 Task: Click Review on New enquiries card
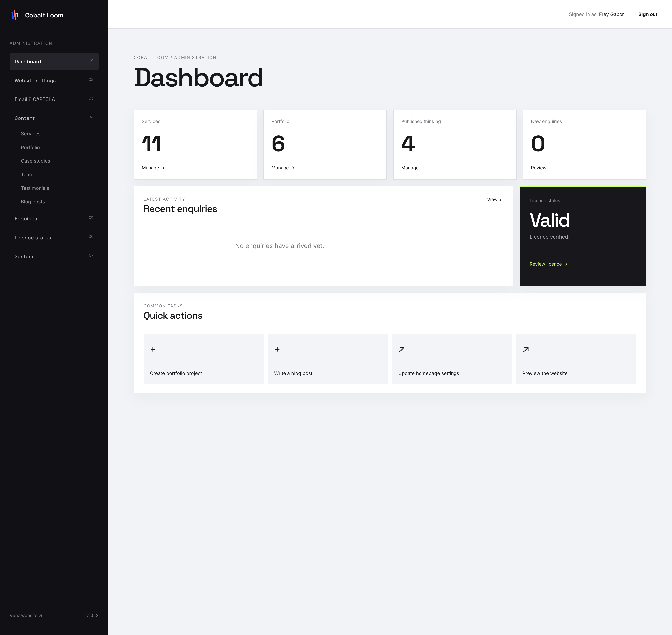541,168
